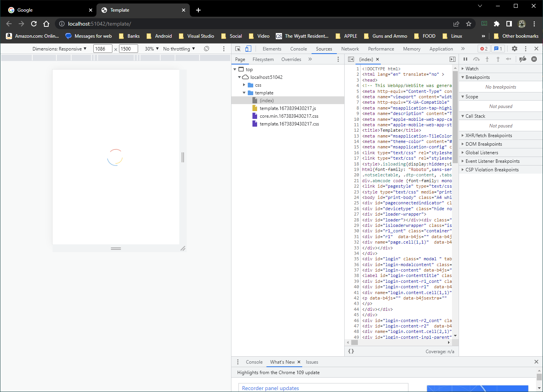The height and width of the screenshot is (392, 543).
Task: Hide the file navigator pane icon
Action: point(351,59)
